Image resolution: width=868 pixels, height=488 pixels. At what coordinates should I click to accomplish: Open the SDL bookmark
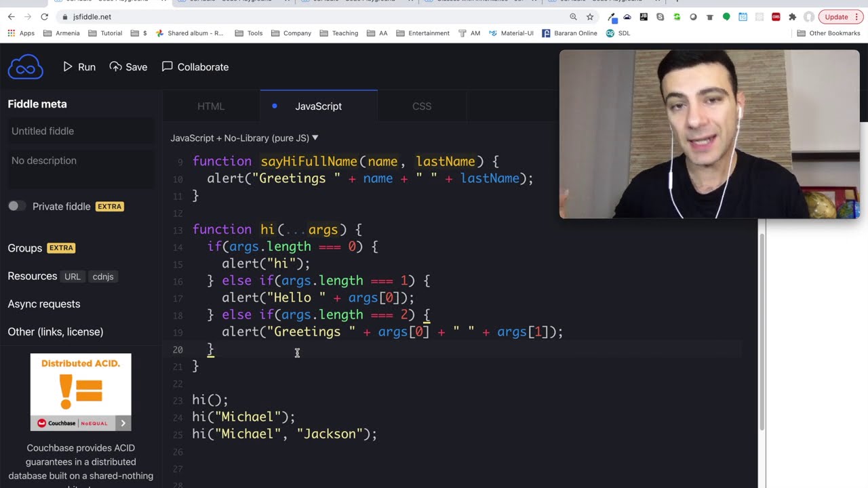[x=618, y=33]
